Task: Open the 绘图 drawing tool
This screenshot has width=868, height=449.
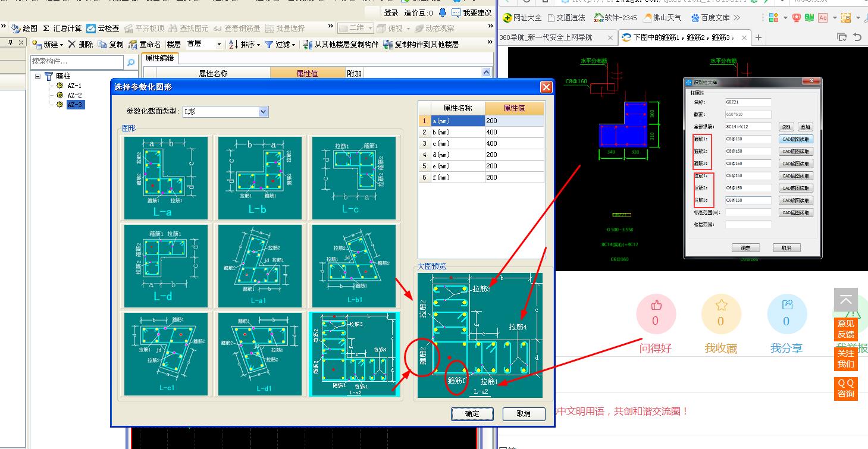Action: tap(24, 28)
